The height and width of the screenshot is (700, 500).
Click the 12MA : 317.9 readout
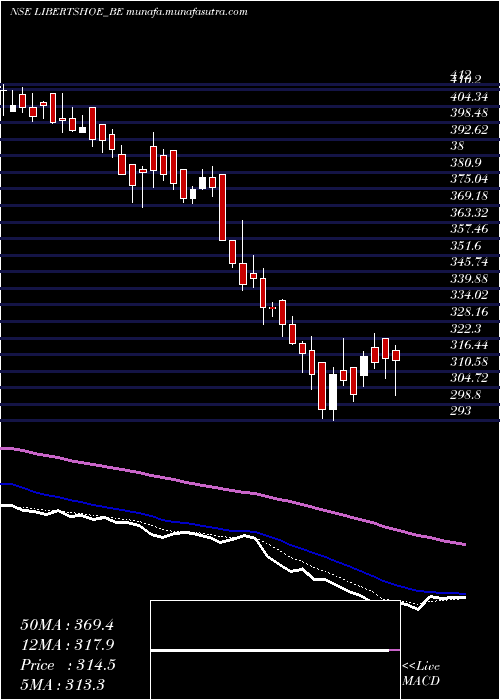67,645
